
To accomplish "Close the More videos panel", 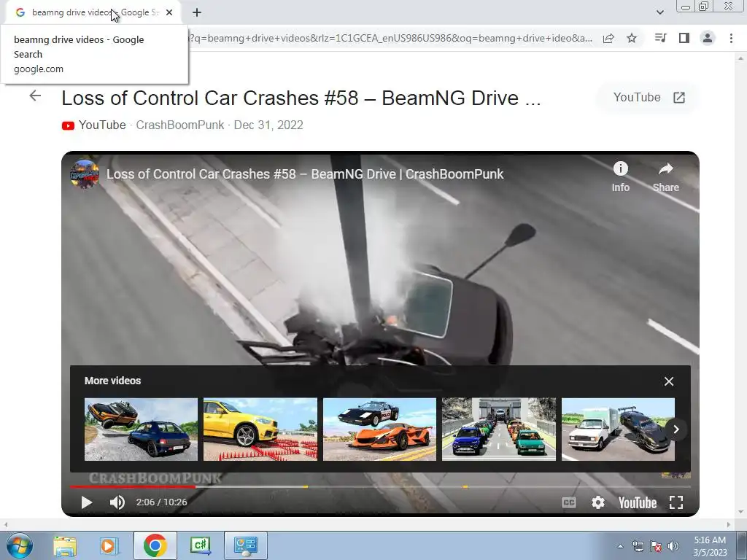I will click(669, 381).
